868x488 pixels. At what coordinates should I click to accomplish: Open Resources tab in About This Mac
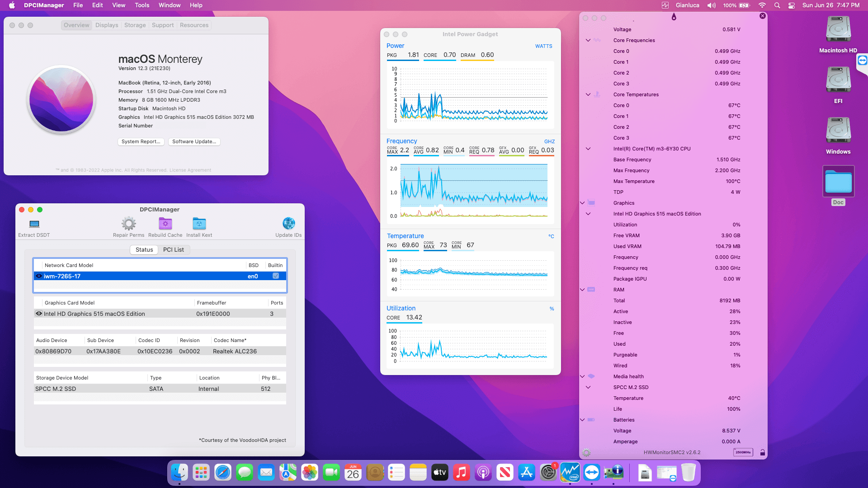(x=194, y=25)
